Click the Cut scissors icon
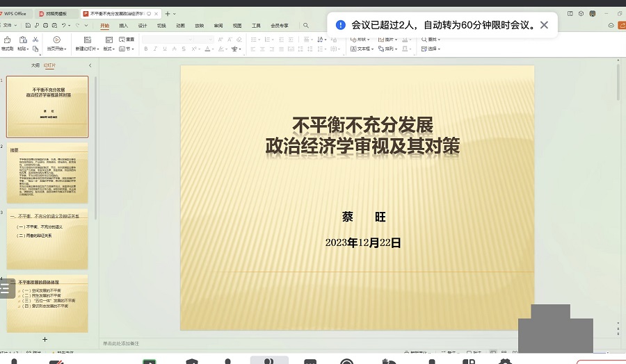The image size is (626, 364). pyautogui.click(x=35, y=40)
